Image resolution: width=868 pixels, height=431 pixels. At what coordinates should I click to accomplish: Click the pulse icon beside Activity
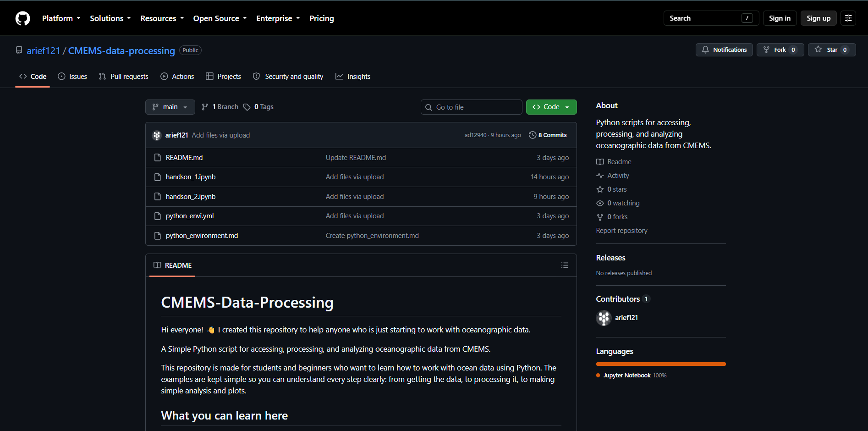[600, 176]
